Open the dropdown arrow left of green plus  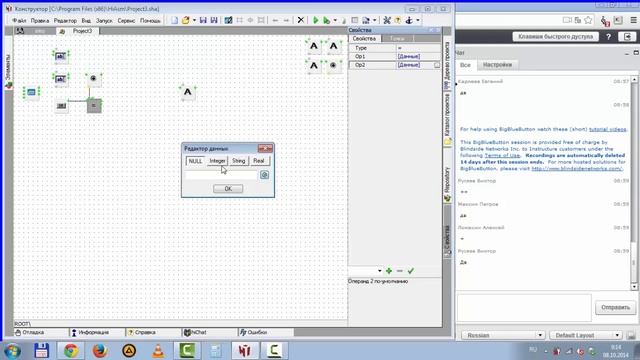coord(380,271)
